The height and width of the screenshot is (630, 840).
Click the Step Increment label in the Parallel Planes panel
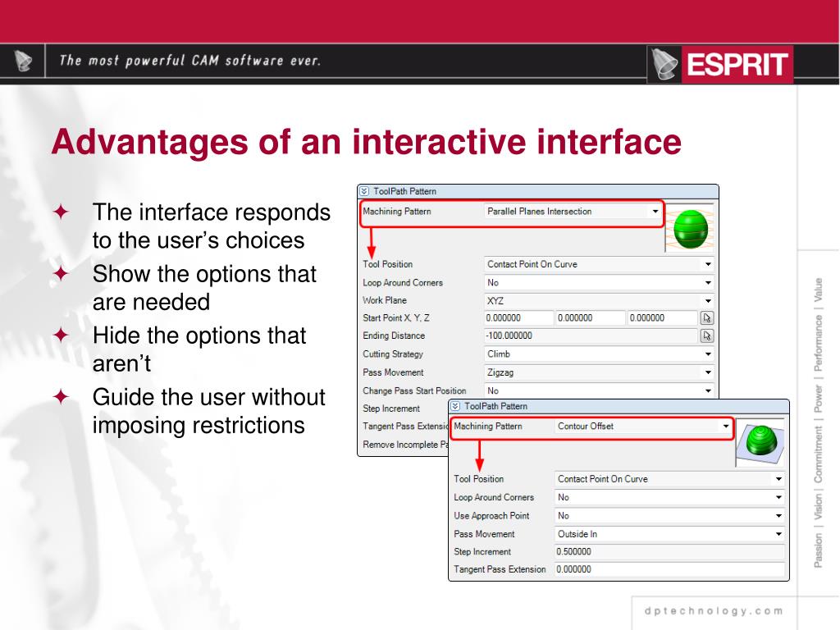(391, 409)
